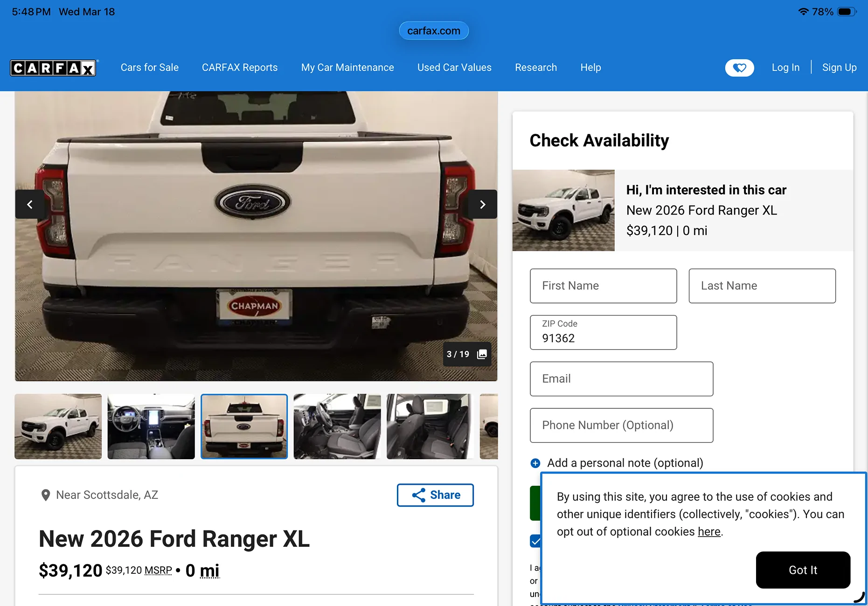
Task: Open Used Car Values menu
Action: click(x=454, y=68)
